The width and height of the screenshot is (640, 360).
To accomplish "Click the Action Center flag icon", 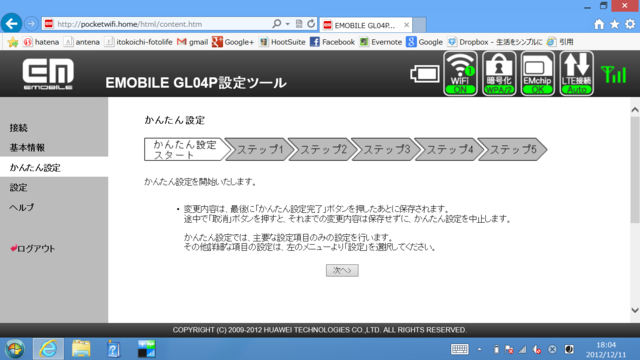I will pyautogui.click(x=509, y=349).
